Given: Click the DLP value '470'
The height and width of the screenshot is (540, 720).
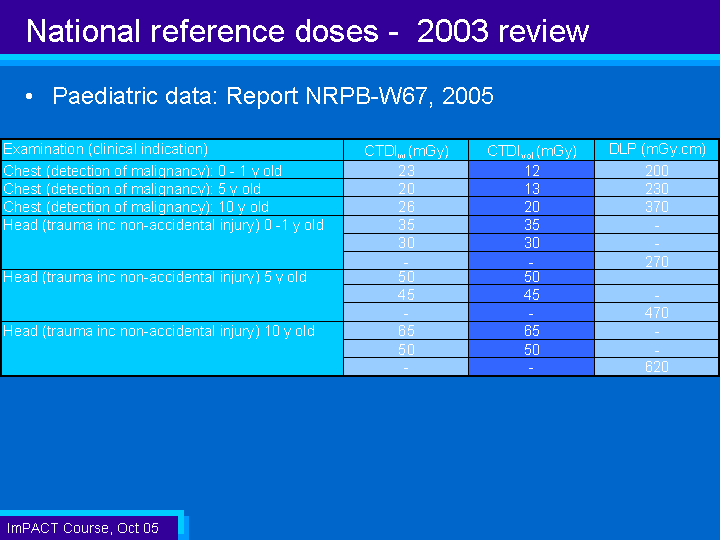Looking at the screenshot, I should [x=657, y=313].
